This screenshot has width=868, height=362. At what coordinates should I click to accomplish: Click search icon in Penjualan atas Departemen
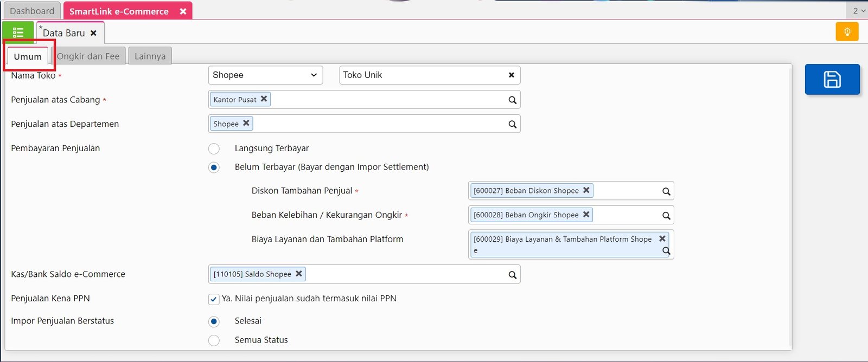click(x=512, y=124)
